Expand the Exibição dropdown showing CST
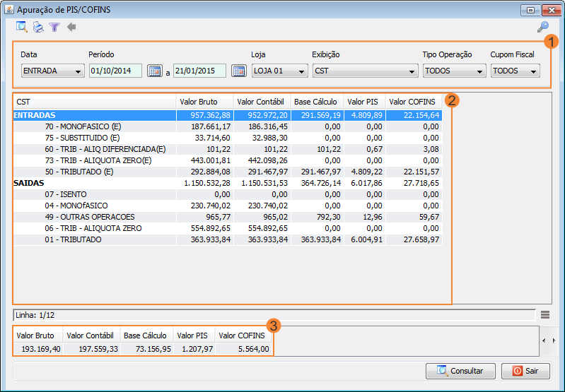 (x=366, y=71)
